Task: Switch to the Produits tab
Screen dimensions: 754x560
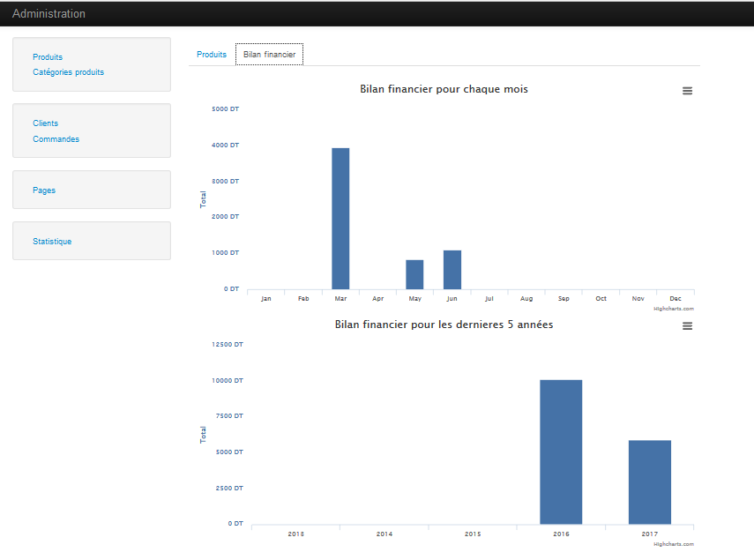Action: coord(212,54)
